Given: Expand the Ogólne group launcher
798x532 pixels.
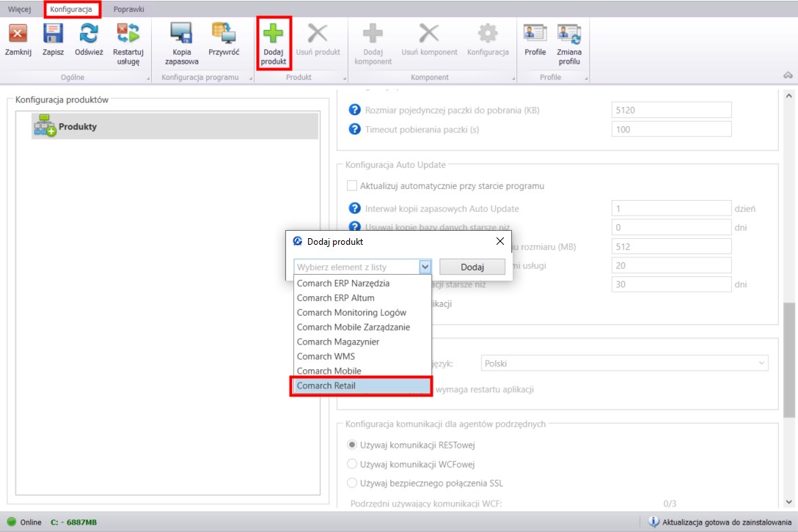Looking at the screenshot, I should tap(149, 79).
